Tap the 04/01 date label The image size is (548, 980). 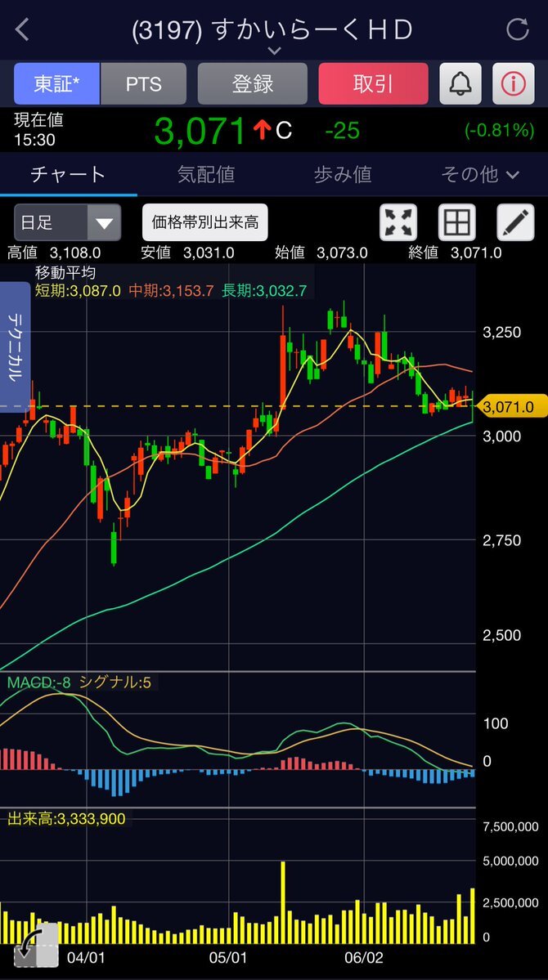coord(85,957)
